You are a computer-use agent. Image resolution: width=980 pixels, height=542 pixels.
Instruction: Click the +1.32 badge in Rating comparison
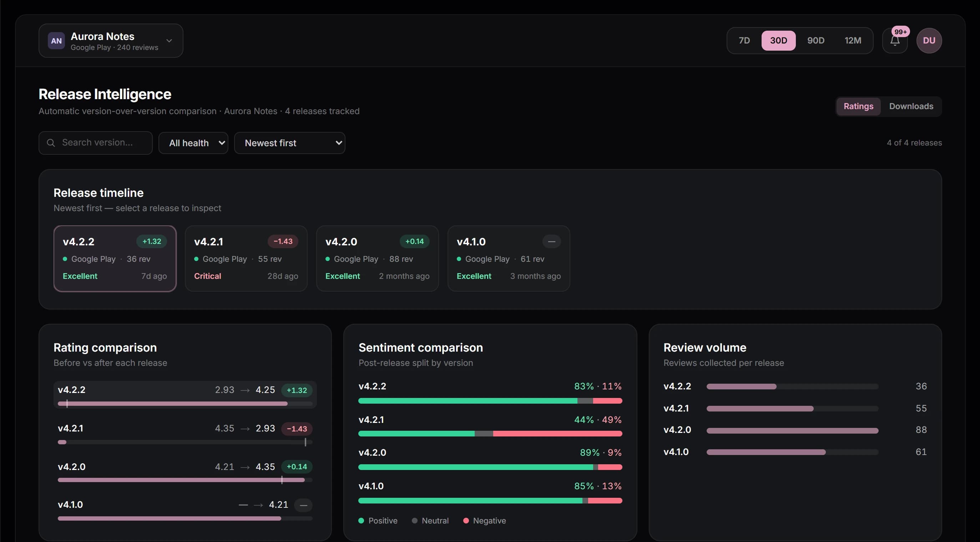point(296,390)
